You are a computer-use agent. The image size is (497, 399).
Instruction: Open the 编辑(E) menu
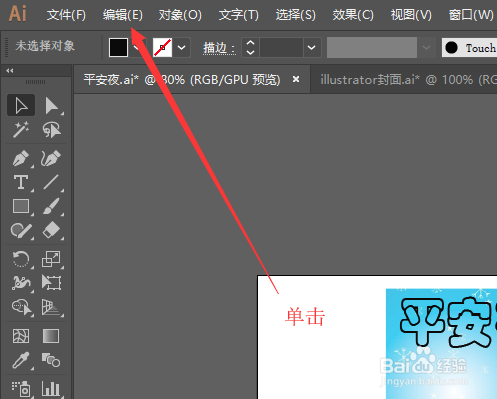(122, 15)
